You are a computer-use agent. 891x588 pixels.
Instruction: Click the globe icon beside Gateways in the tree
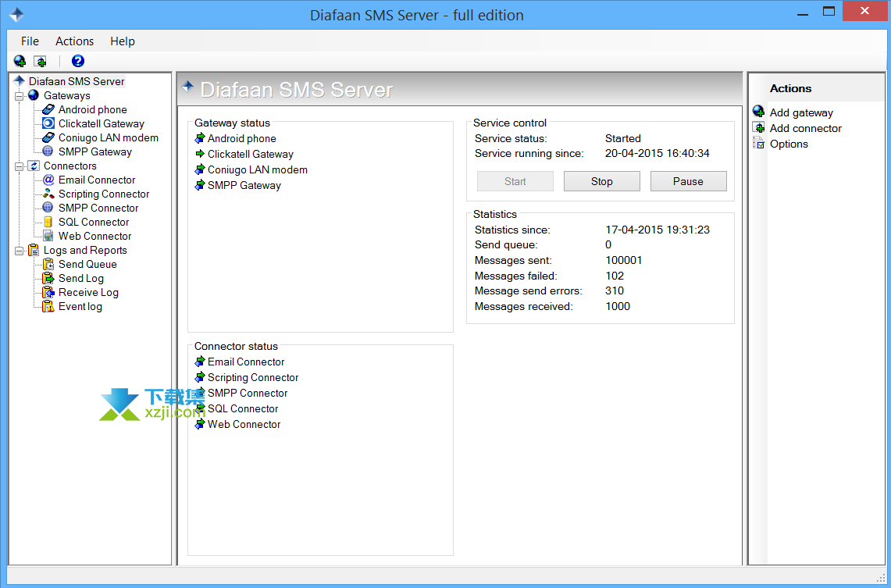pos(34,94)
